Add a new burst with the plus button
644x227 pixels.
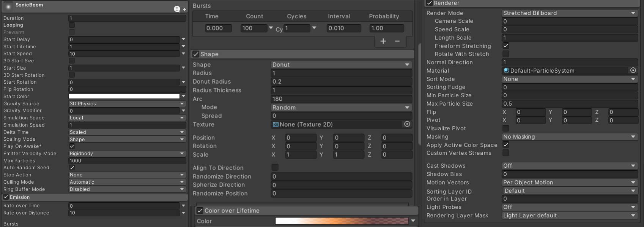pyautogui.click(x=383, y=41)
